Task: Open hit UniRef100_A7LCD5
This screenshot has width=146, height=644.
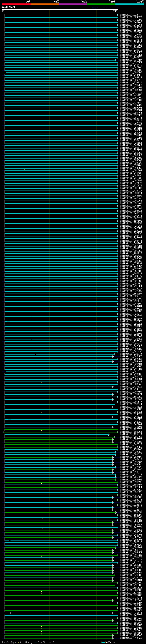Action: 131,20
